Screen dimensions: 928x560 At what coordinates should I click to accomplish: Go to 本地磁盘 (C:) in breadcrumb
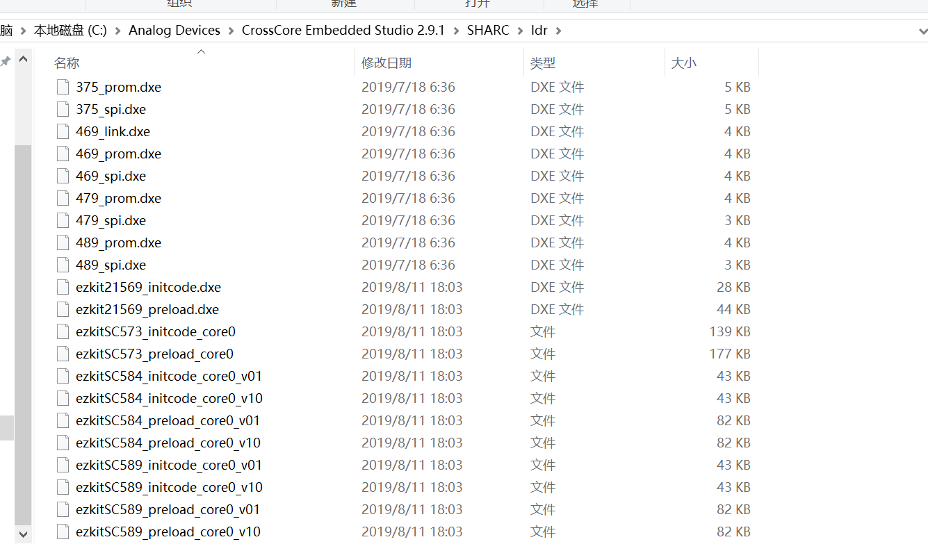pyautogui.click(x=70, y=31)
